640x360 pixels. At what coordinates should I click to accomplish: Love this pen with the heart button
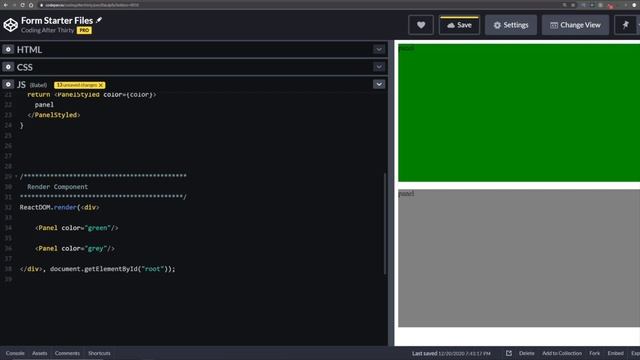tap(421, 25)
